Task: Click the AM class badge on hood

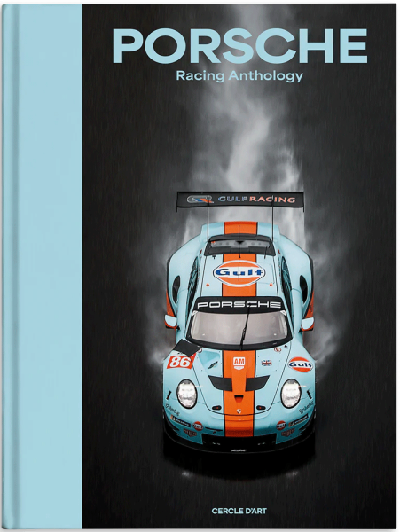Action: [239, 363]
